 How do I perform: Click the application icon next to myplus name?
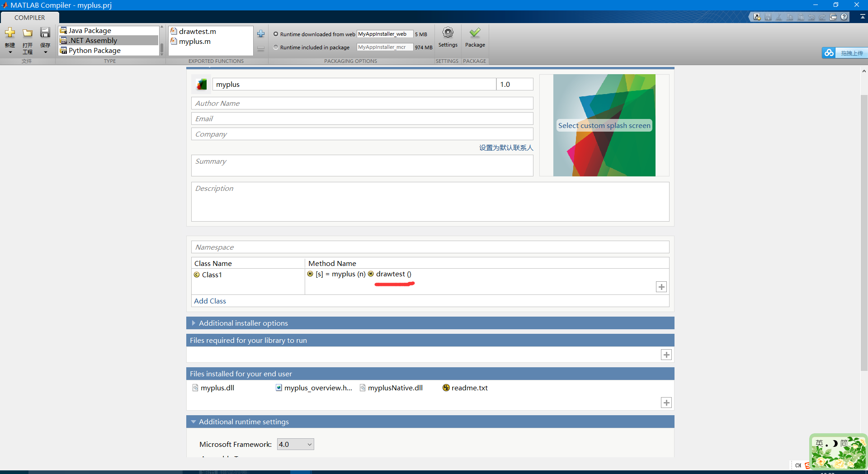coord(202,84)
